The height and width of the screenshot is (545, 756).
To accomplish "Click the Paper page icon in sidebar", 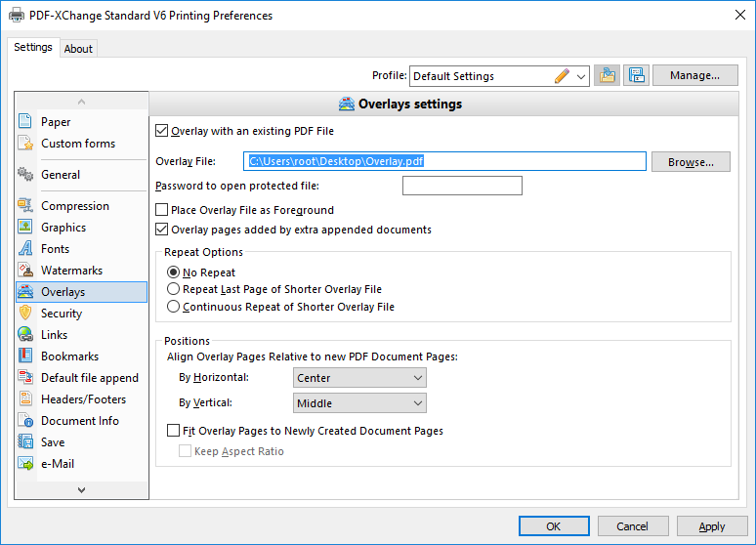I will coord(25,120).
